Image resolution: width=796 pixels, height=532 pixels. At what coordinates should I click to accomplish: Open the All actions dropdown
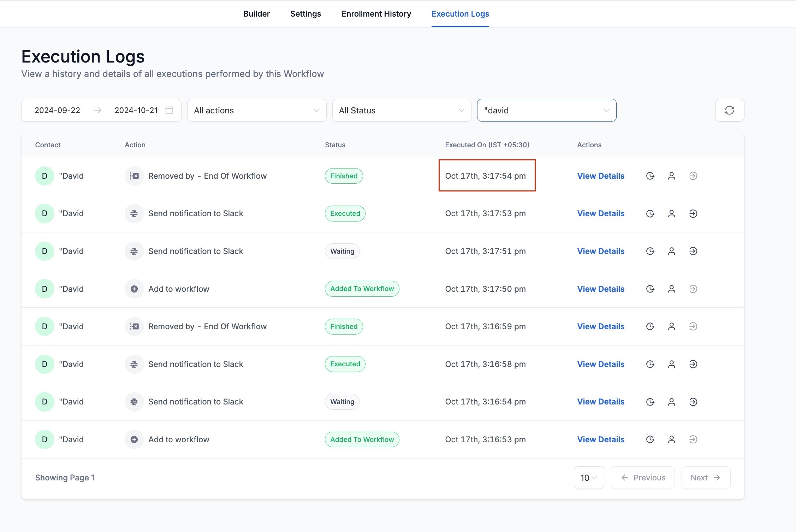tap(257, 110)
